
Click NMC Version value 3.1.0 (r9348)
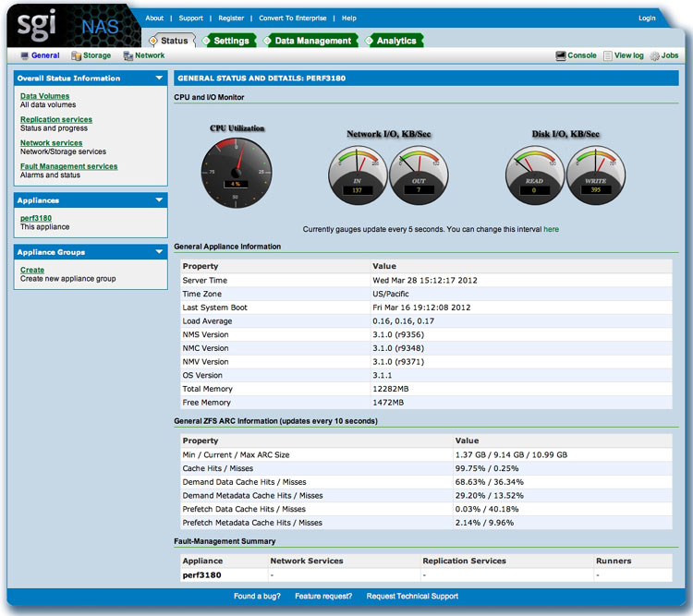pyautogui.click(x=398, y=348)
